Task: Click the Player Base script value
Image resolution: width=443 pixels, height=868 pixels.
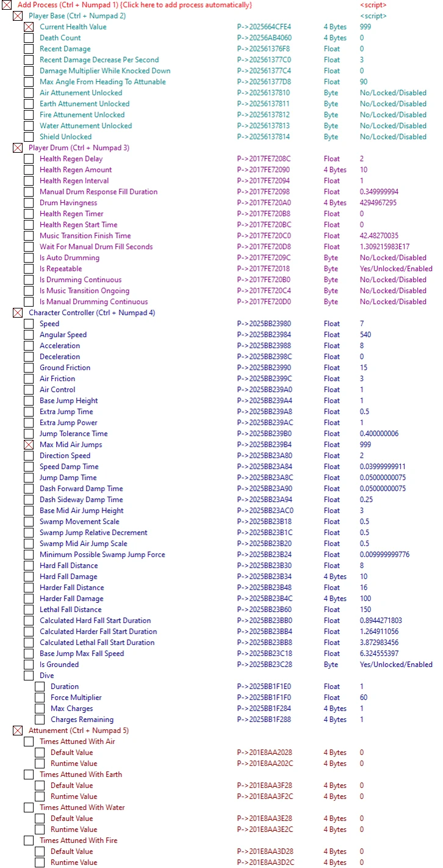Action: point(373,16)
